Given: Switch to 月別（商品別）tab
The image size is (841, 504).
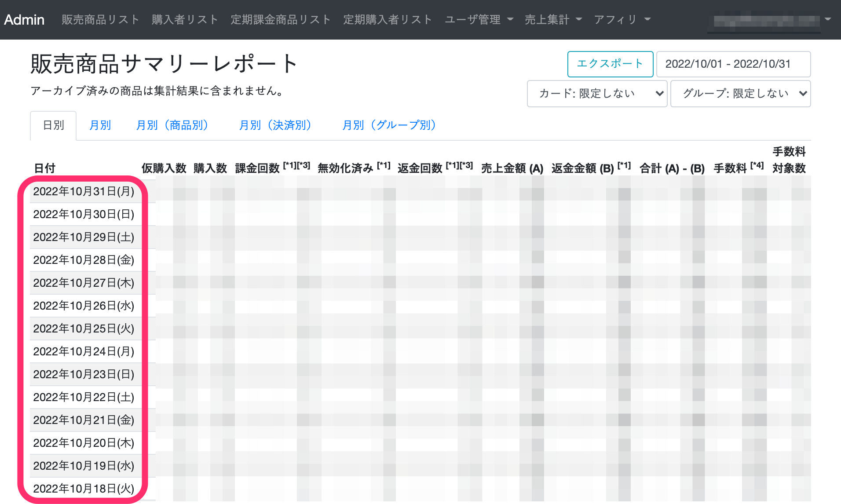Looking at the screenshot, I should click(172, 126).
